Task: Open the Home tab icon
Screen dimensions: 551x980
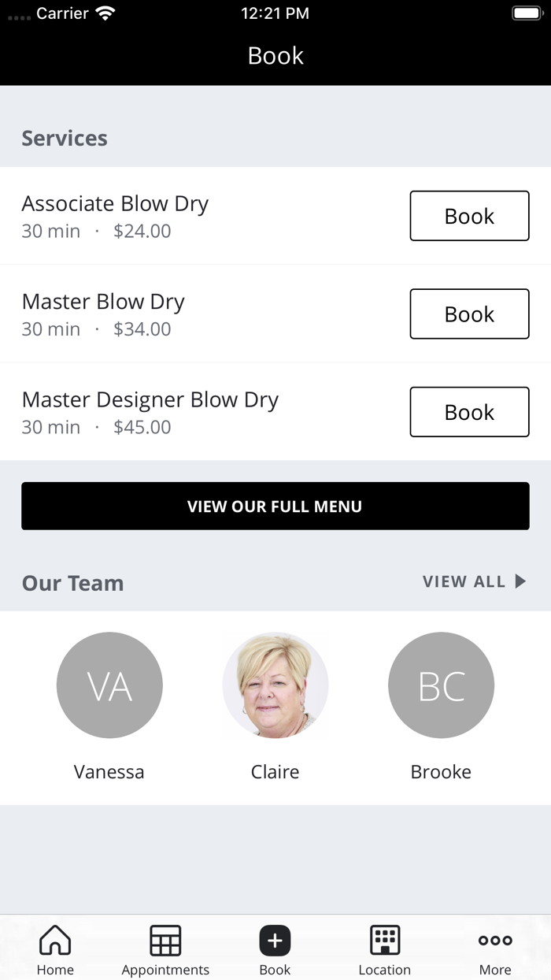Action: tap(55, 939)
